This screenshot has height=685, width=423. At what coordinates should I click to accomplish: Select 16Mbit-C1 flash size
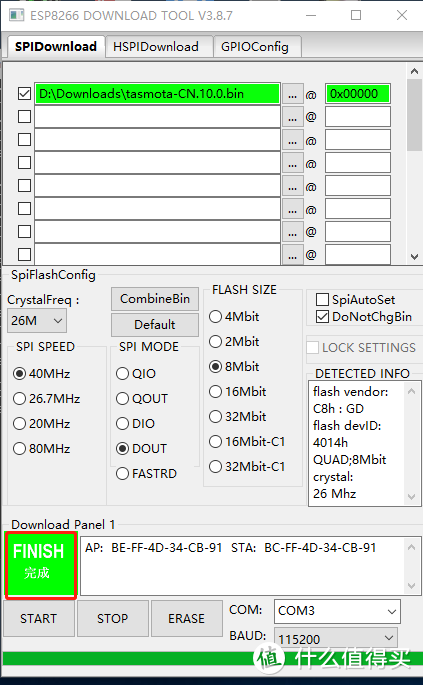(x=247, y=441)
